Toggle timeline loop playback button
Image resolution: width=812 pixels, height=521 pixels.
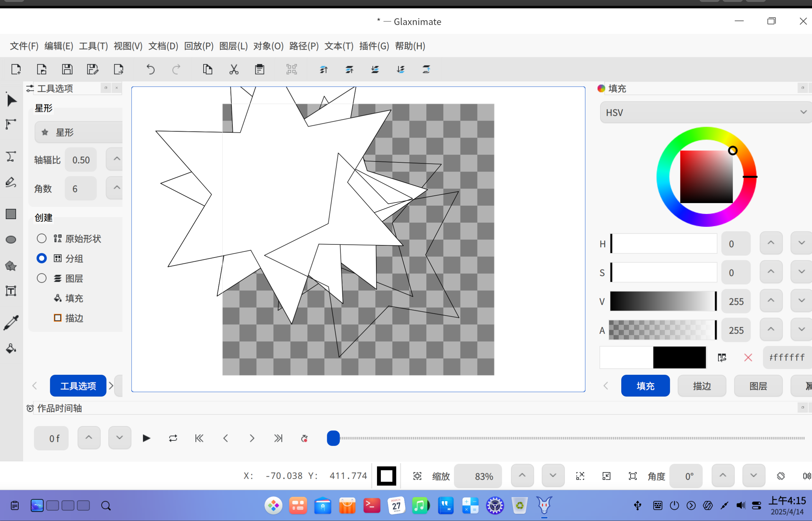173,438
